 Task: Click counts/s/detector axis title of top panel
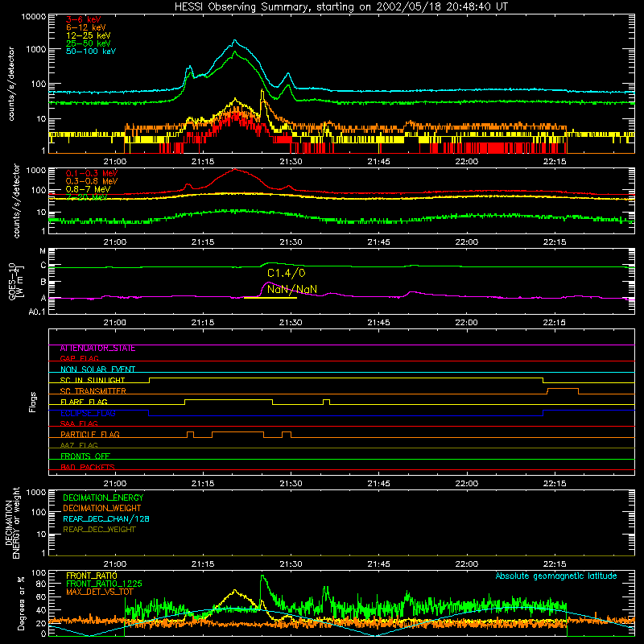tap(11, 84)
